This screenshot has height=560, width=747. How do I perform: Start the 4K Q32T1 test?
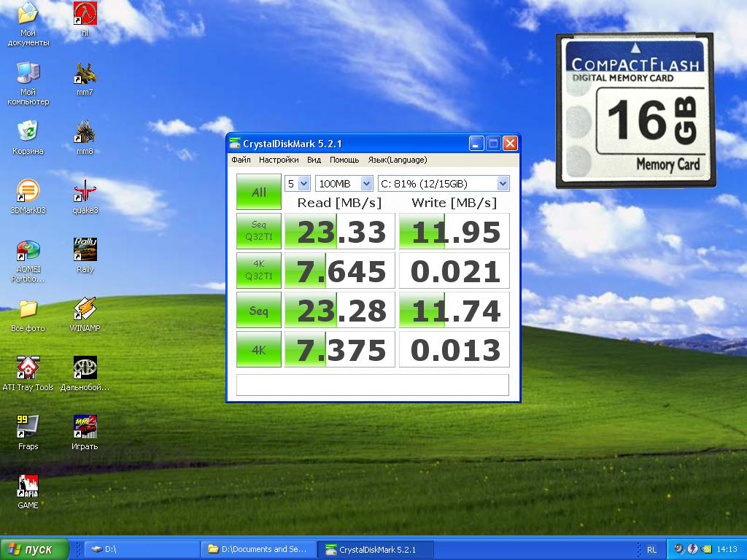(x=259, y=270)
